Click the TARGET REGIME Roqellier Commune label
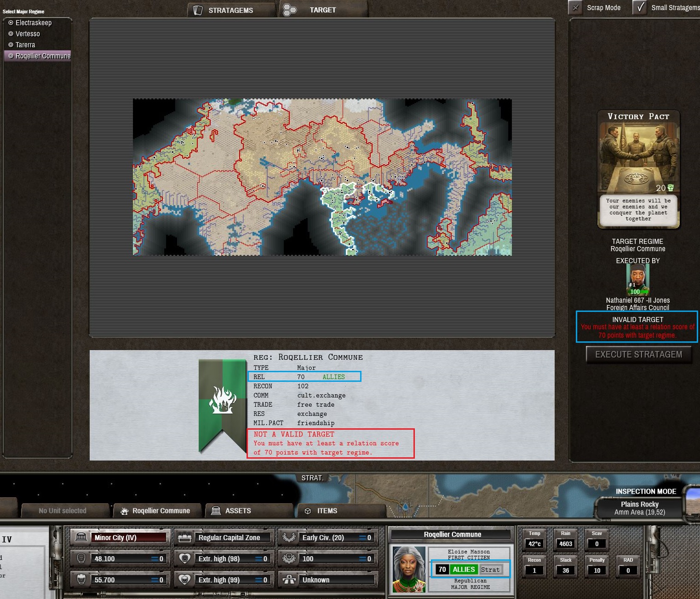 (638, 245)
